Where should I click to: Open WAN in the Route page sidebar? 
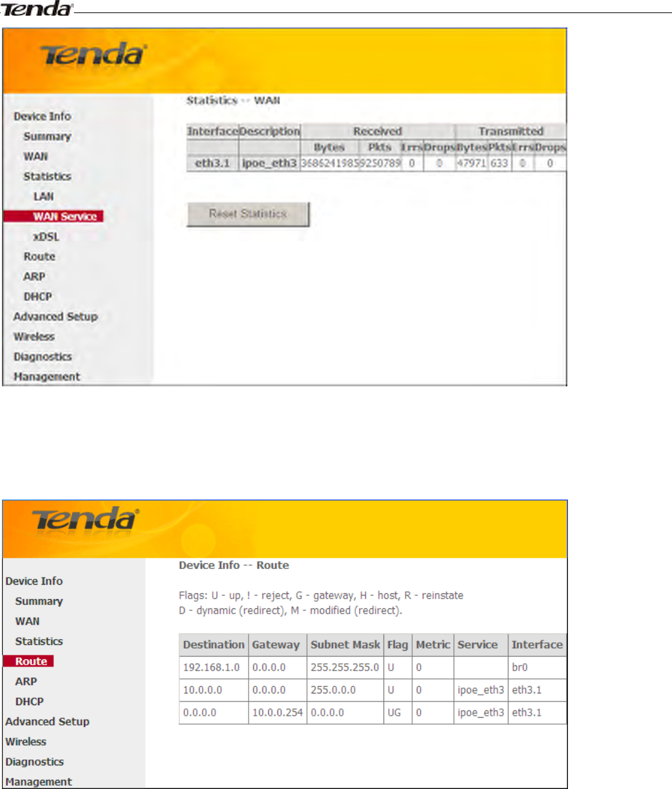click(27, 621)
